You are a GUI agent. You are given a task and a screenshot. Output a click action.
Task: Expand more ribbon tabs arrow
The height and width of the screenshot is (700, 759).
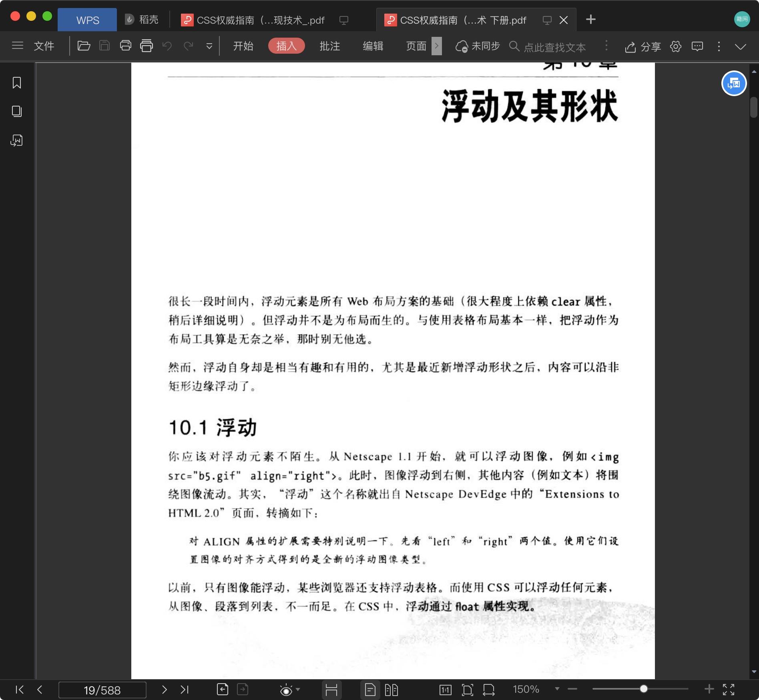437,46
